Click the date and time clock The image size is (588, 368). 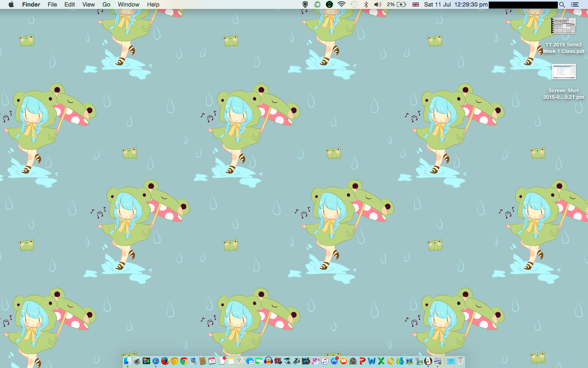click(456, 4)
